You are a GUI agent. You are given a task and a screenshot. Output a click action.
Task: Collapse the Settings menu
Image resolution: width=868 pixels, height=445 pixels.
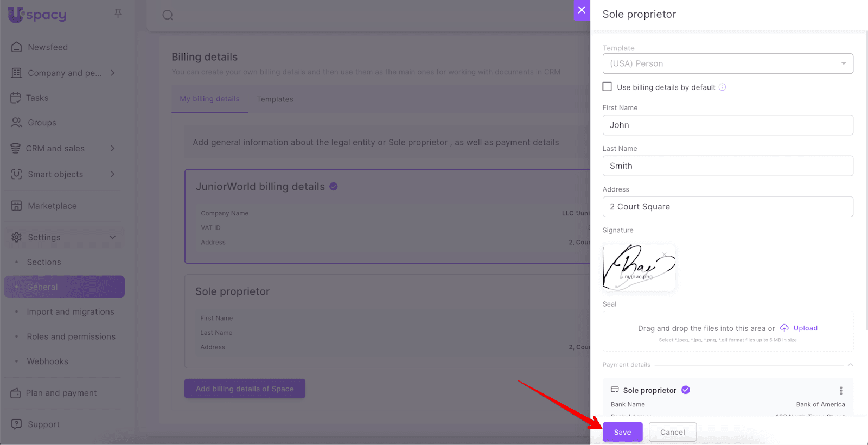point(113,237)
